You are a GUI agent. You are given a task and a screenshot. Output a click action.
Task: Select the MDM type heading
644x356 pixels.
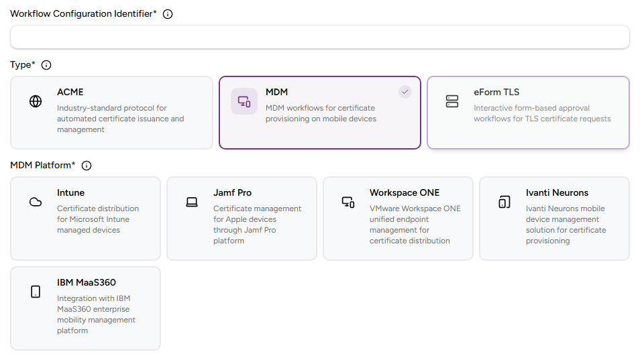(x=276, y=92)
